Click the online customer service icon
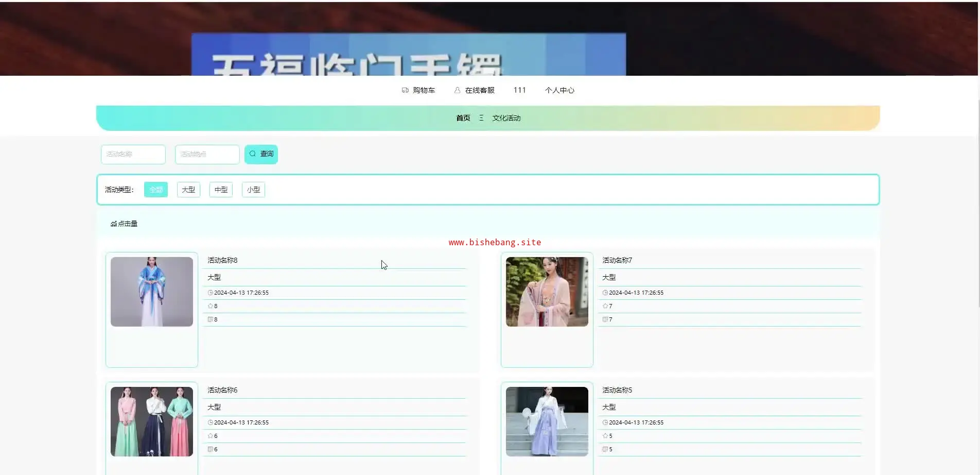This screenshot has width=980, height=475. [x=457, y=90]
